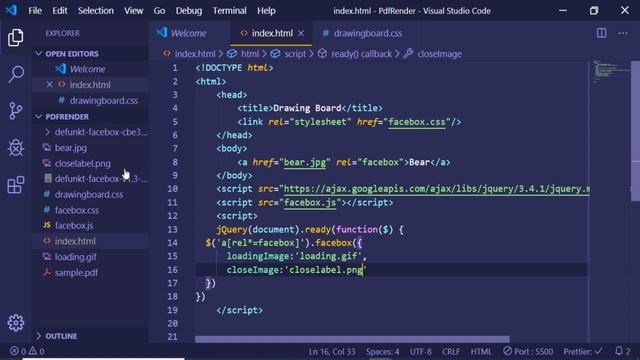Click ready() callback breadcrumb

(361, 54)
